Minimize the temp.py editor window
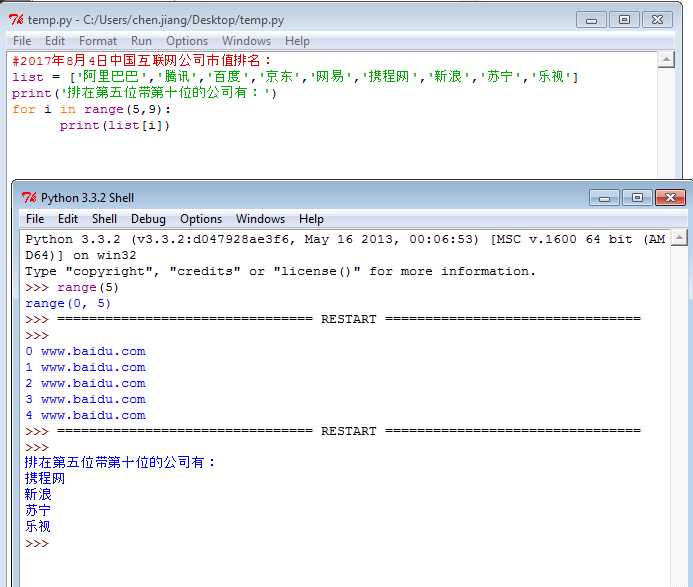The height and width of the screenshot is (587, 693). point(591,20)
